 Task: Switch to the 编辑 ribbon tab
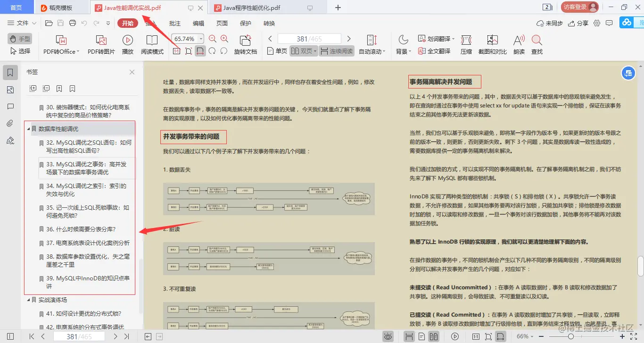pos(198,23)
